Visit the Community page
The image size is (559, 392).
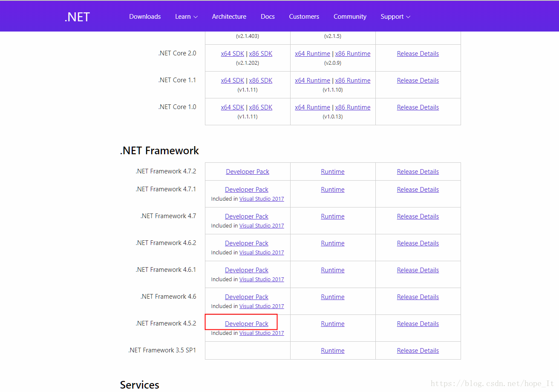(350, 17)
